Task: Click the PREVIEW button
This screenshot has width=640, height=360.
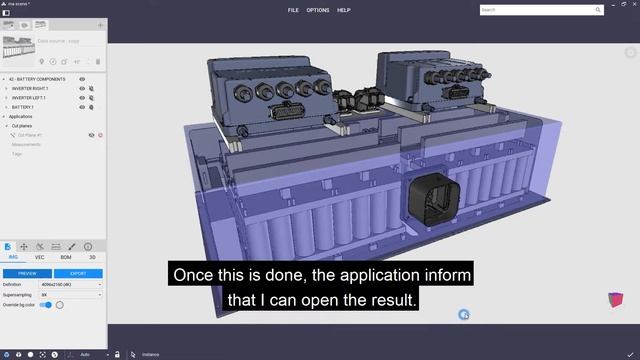Action: point(27,273)
